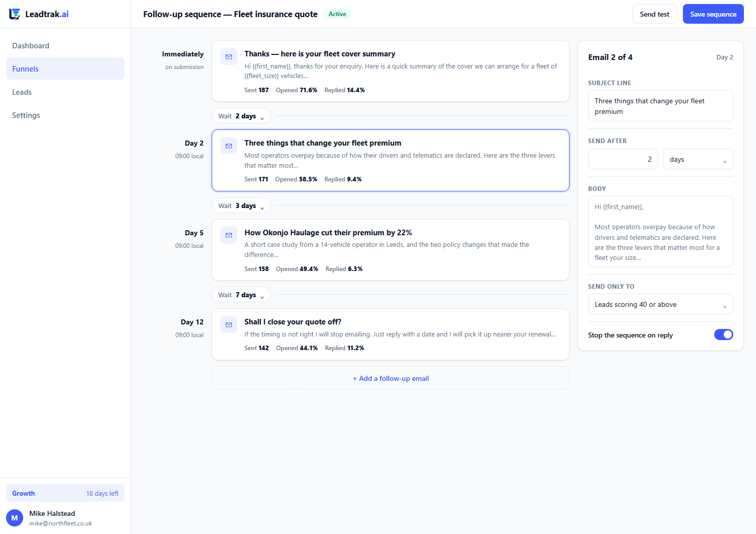
Task: Open Settings in the sidebar
Action: coord(65,115)
